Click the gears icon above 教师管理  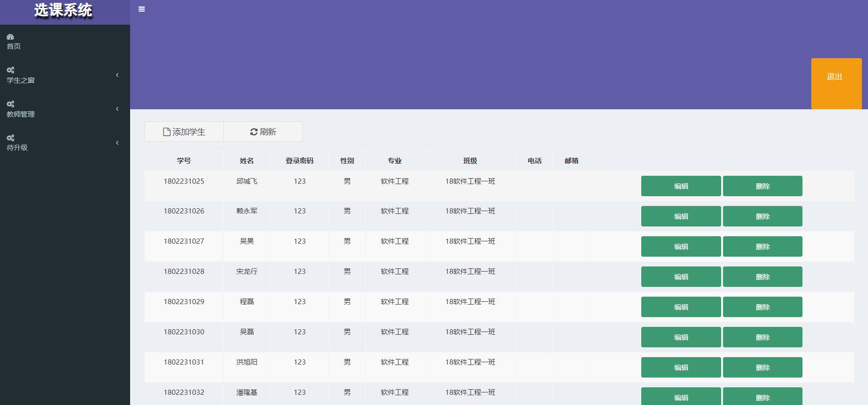[10, 104]
